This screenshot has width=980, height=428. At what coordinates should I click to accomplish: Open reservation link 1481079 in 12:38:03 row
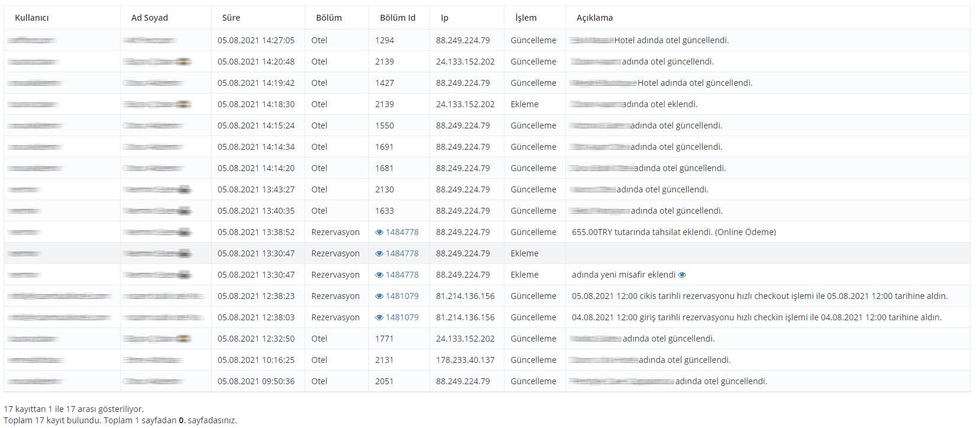[x=402, y=317]
